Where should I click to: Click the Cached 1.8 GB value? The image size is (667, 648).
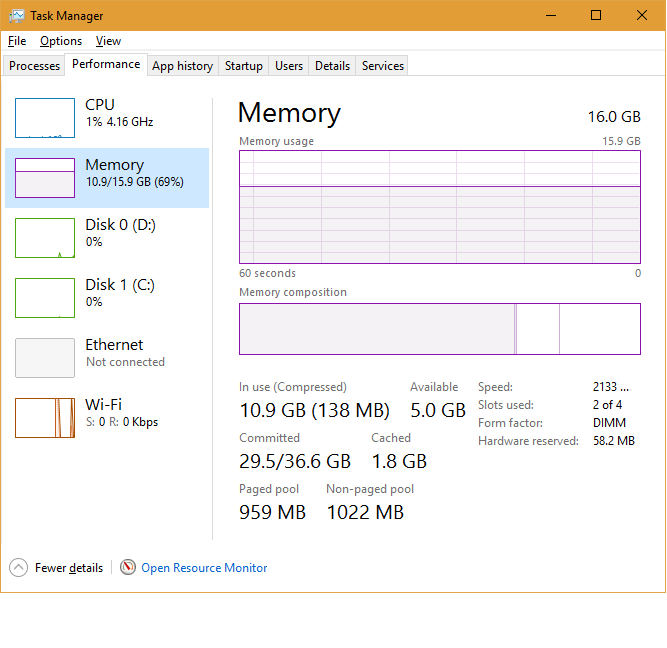pos(399,462)
